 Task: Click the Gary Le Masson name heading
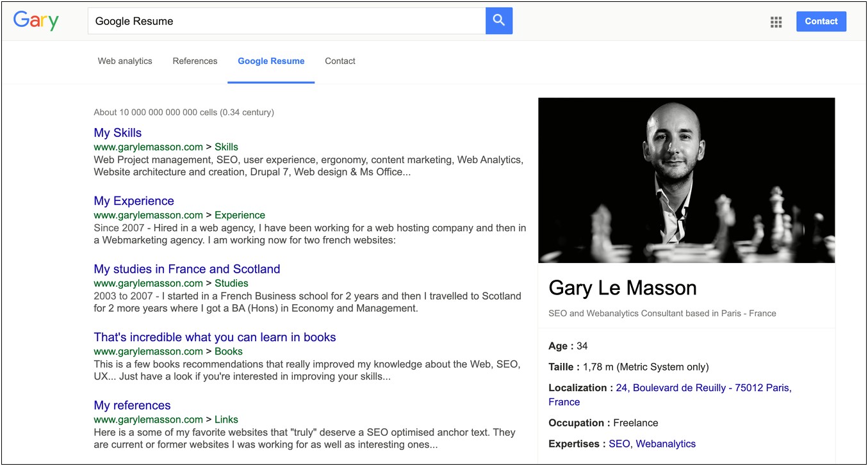click(623, 288)
